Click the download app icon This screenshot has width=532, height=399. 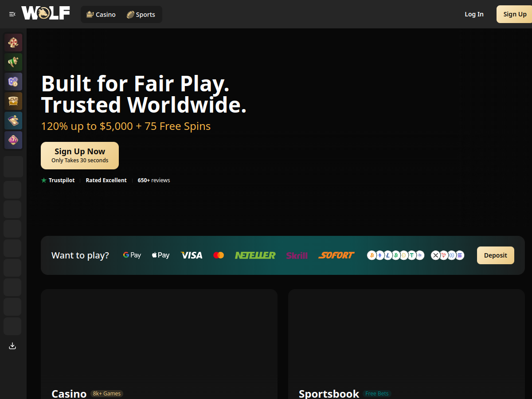(12, 346)
